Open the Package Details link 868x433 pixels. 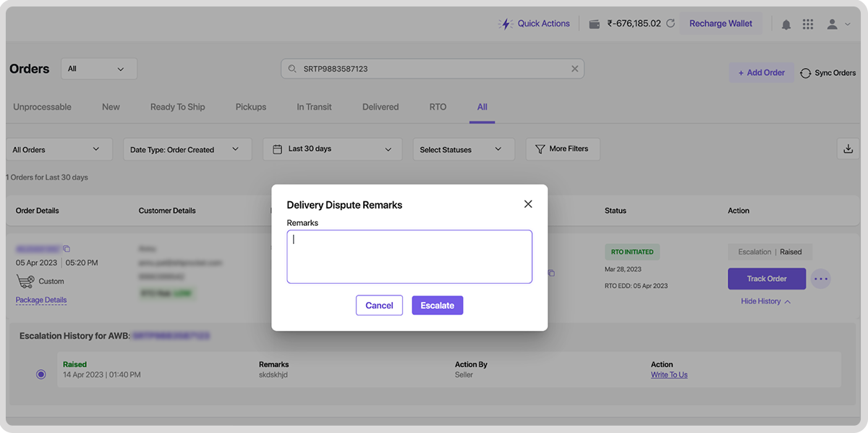tap(41, 300)
